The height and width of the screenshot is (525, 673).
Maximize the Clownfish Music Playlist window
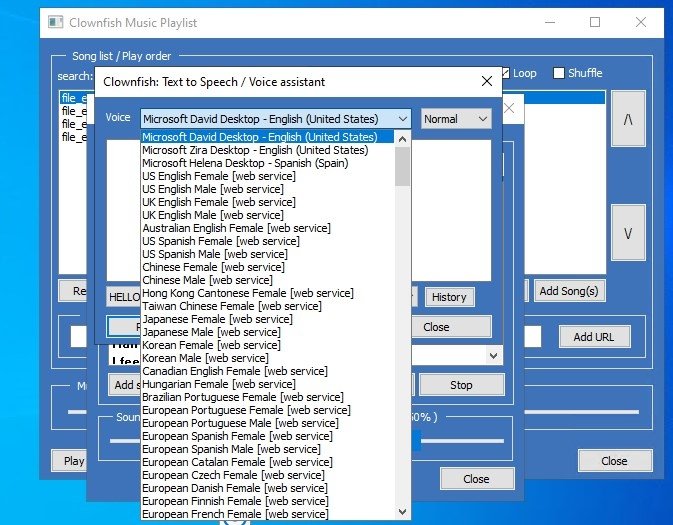pyautogui.click(x=595, y=22)
